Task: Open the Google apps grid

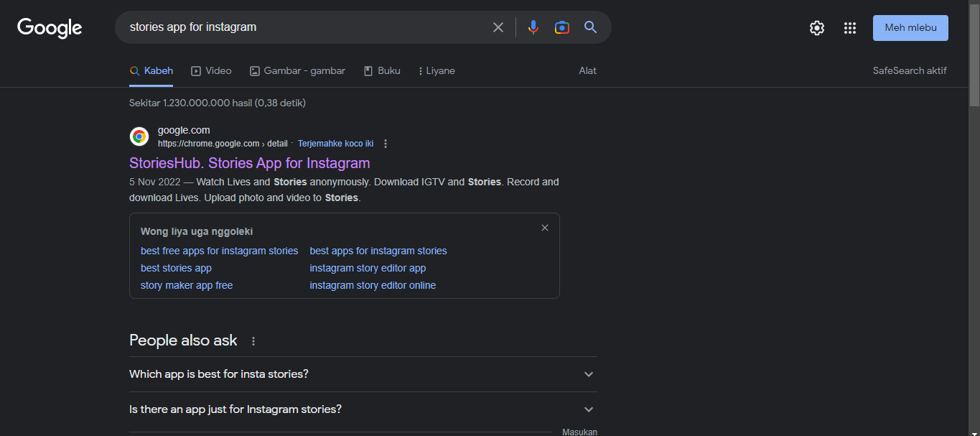Action: point(850,28)
